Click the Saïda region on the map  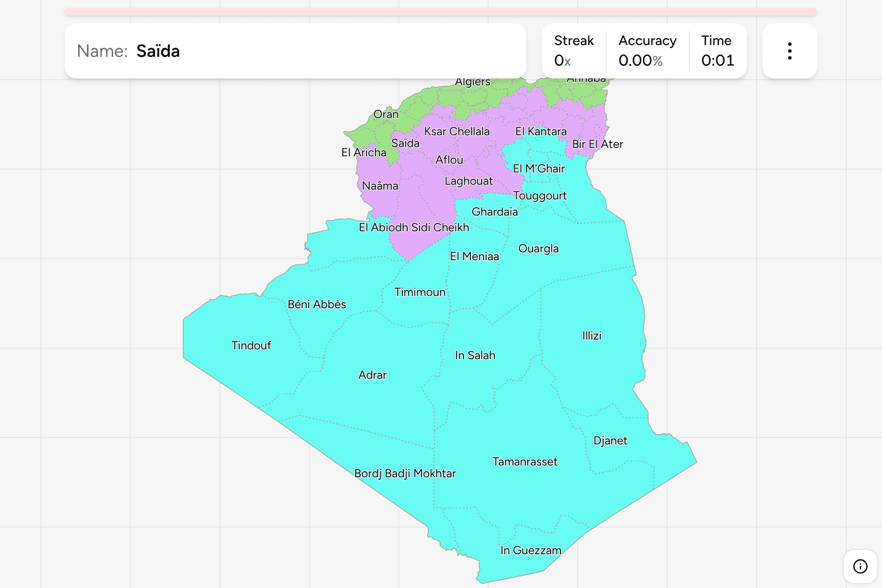pyautogui.click(x=405, y=144)
